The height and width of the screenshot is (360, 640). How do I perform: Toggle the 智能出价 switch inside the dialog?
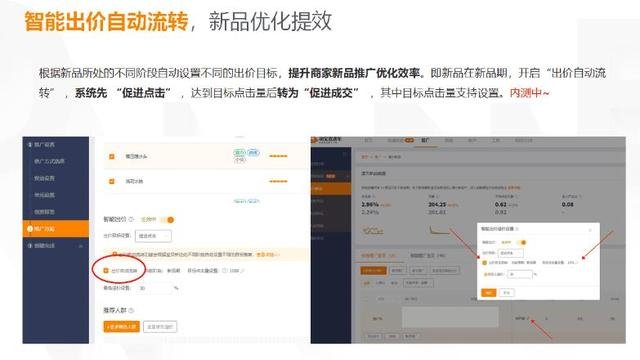click(x=521, y=242)
